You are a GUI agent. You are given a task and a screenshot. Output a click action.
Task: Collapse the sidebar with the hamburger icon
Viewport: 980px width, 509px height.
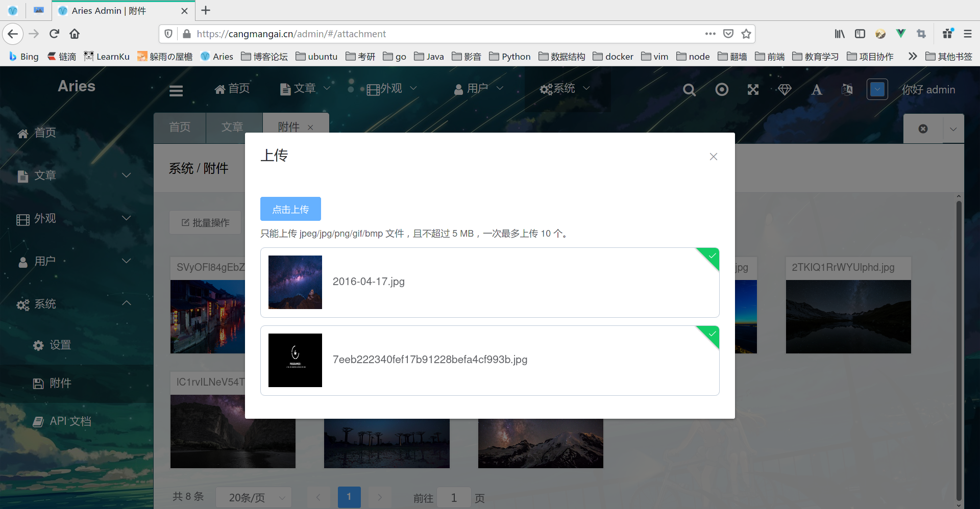point(176,90)
